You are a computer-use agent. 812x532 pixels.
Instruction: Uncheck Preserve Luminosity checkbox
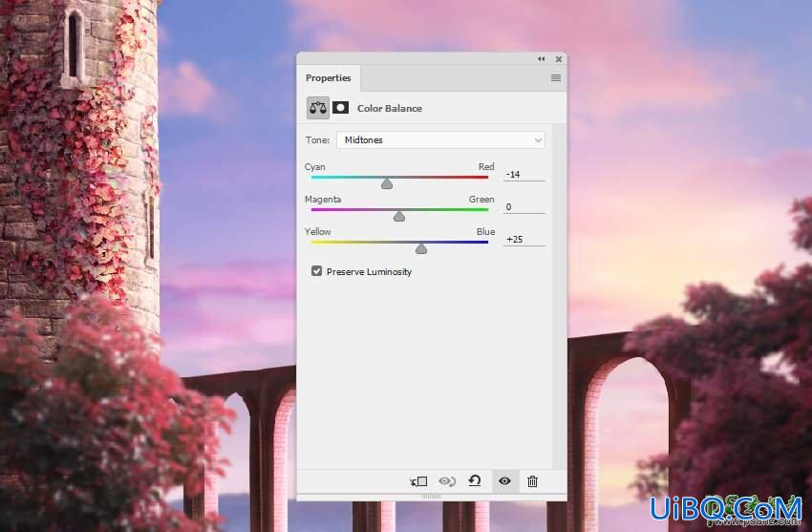click(316, 271)
